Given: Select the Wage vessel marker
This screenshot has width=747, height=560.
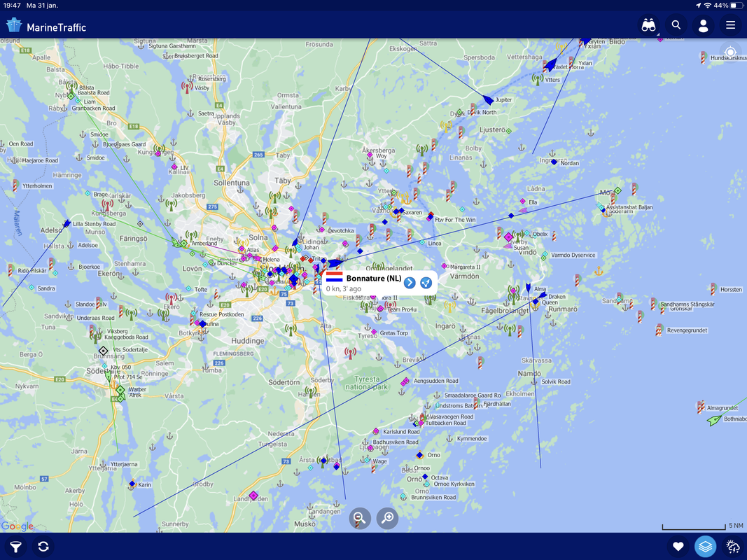Looking at the screenshot, I should point(367,460).
